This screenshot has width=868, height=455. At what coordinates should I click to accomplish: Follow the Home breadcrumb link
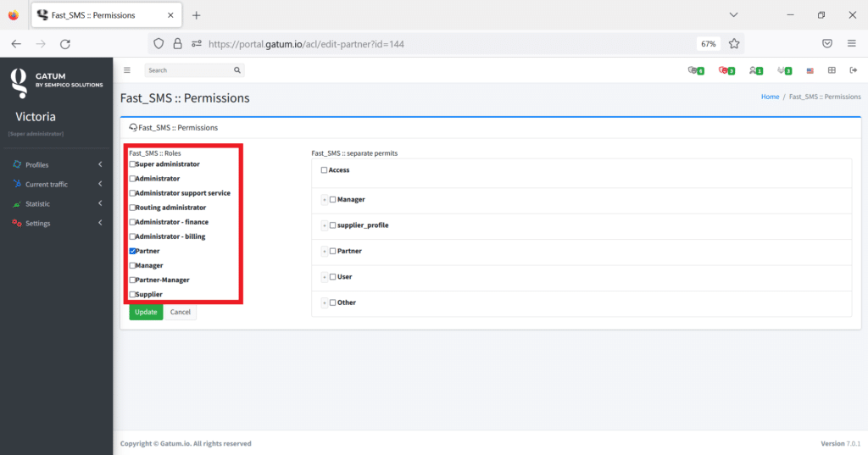pyautogui.click(x=770, y=97)
